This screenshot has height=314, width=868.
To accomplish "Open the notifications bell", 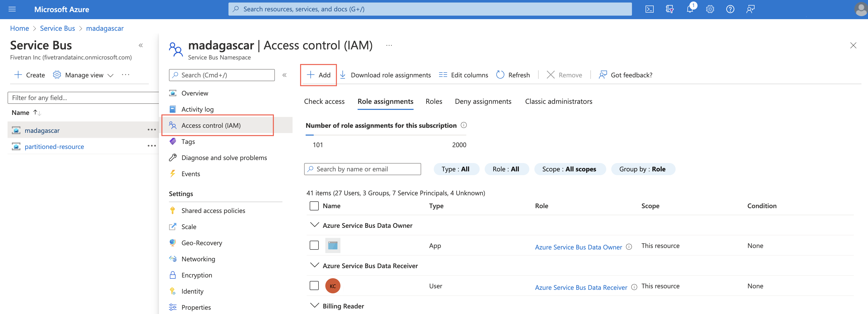I will click(x=690, y=9).
